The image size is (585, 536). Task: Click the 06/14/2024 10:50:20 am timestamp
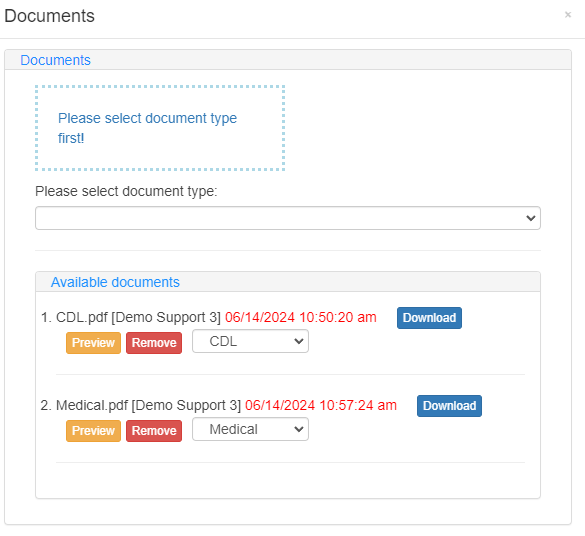[x=301, y=317]
